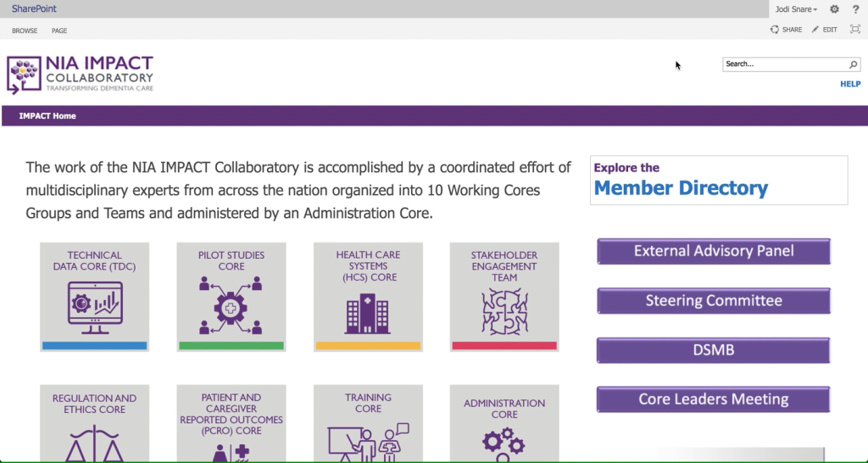Open the Administration Core gears tile

pos(504,424)
